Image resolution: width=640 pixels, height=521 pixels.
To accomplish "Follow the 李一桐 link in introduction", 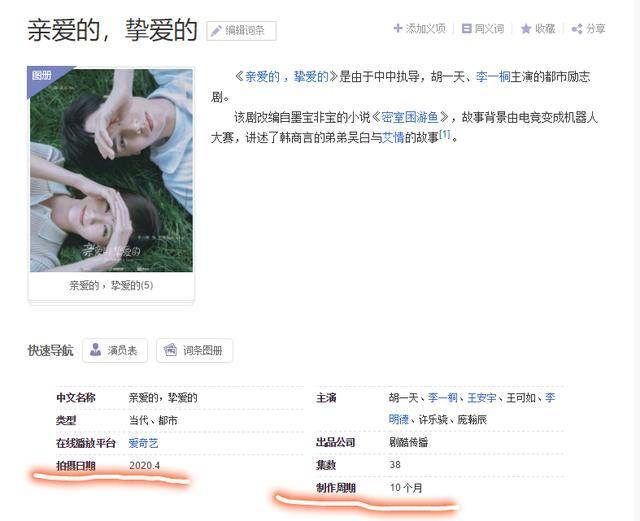I will [493, 76].
